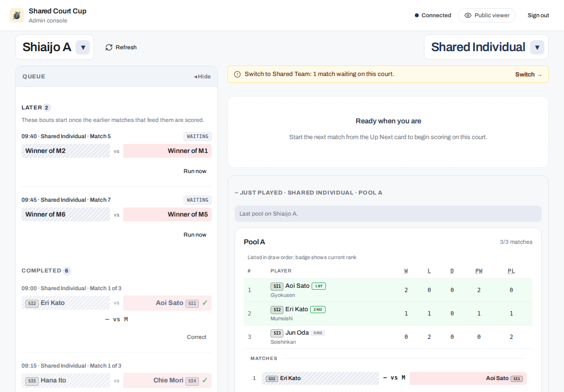Click the PW column header
The image size is (564, 392).
tap(479, 271)
